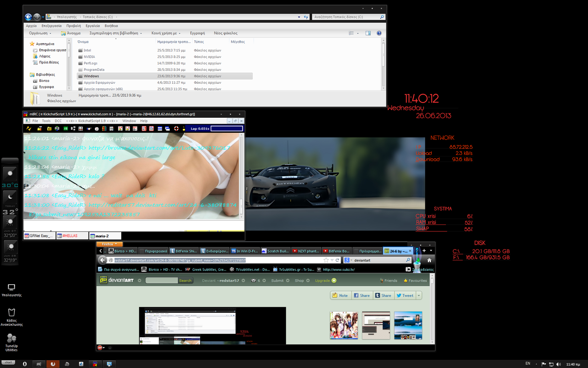The width and height of the screenshot is (588, 368).
Task: Open a new Firefox tab with plus
Action: pos(424,251)
